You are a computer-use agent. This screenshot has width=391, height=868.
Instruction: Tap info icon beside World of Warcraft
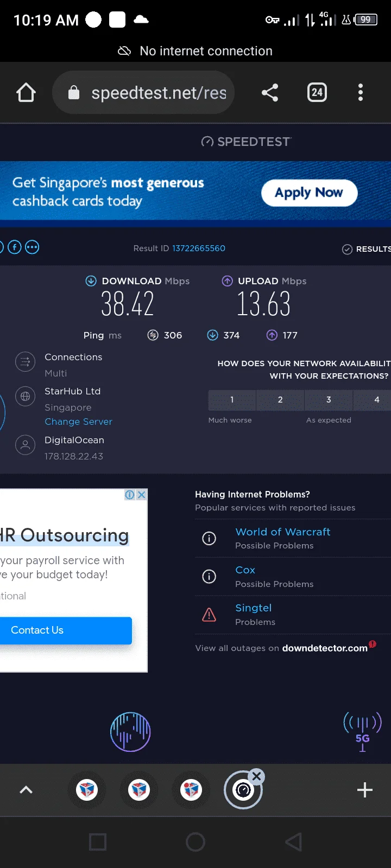(x=209, y=538)
